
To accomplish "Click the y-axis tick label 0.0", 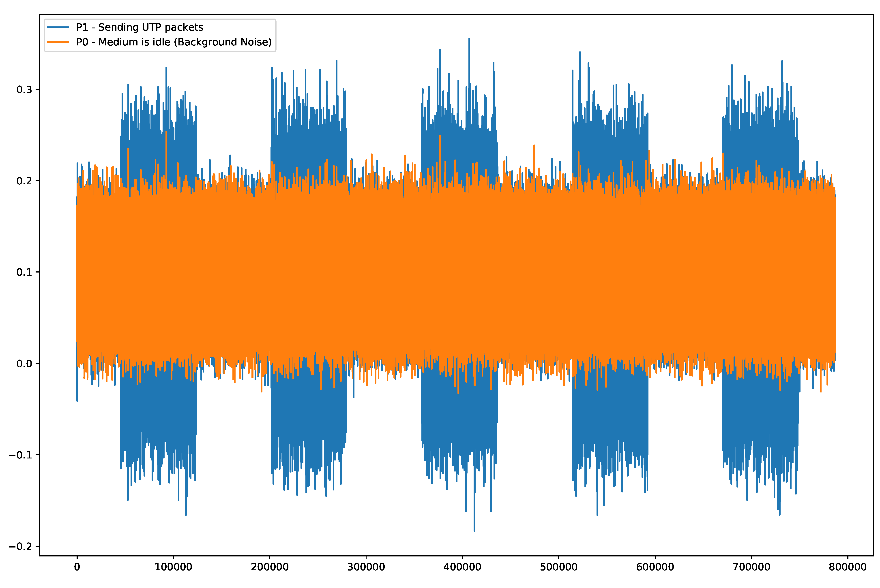I will point(24,364).
